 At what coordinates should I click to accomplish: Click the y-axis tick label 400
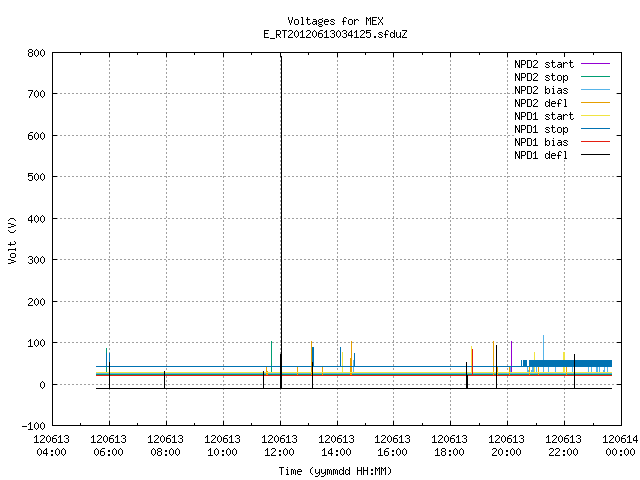coord(37,219)
